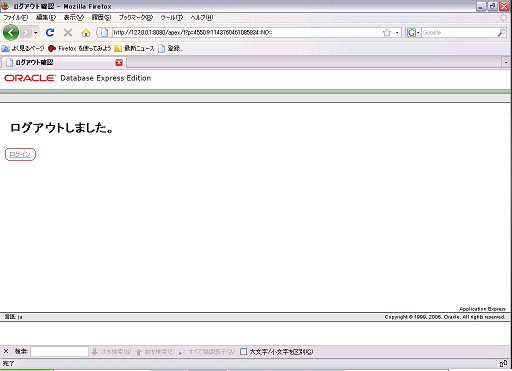This screenshot has height=371, width=512.
Task: Toggle 大文字/小文字を区別 checkbox
Action: [x=243, y=352]
